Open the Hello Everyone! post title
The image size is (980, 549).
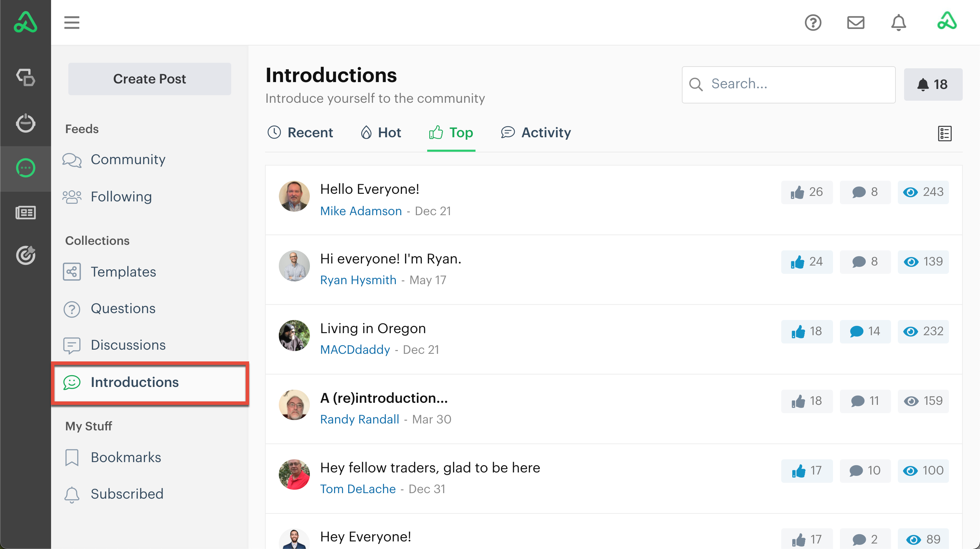tap(370, 189)
